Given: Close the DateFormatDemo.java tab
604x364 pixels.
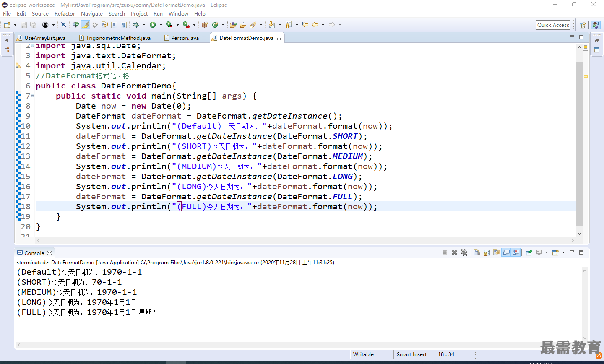Looking at the screenshot, I should [x=279, y=38].
